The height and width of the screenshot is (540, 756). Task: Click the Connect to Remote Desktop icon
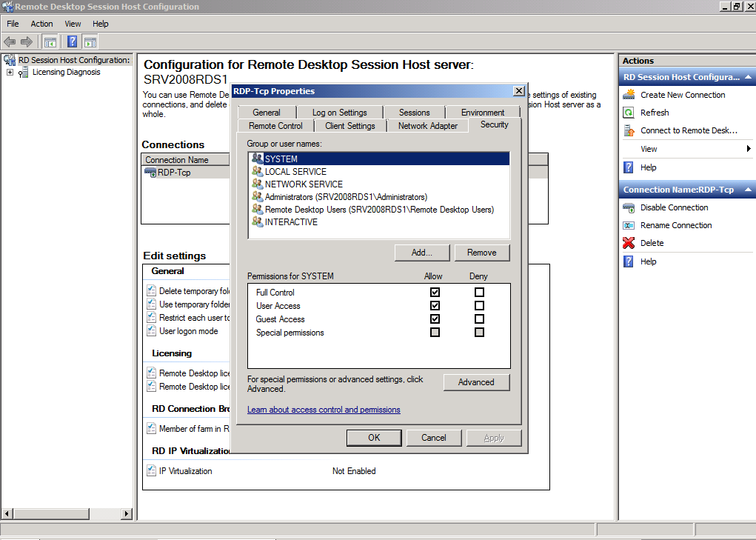(x=629, y=130)
